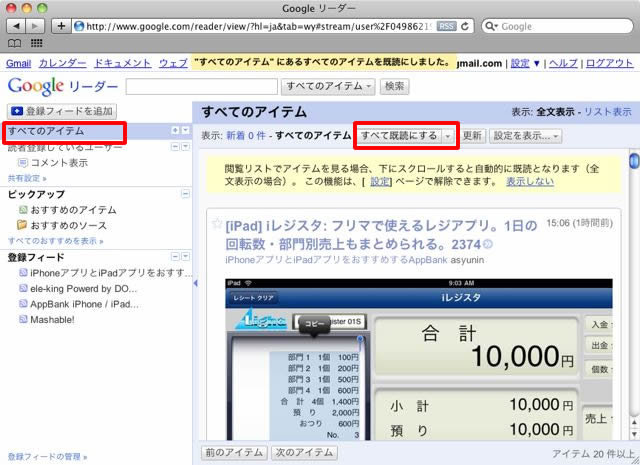Open the 登録フィード section options menu
The width and height of the screenshot is (640, 465).
[186, 256]
